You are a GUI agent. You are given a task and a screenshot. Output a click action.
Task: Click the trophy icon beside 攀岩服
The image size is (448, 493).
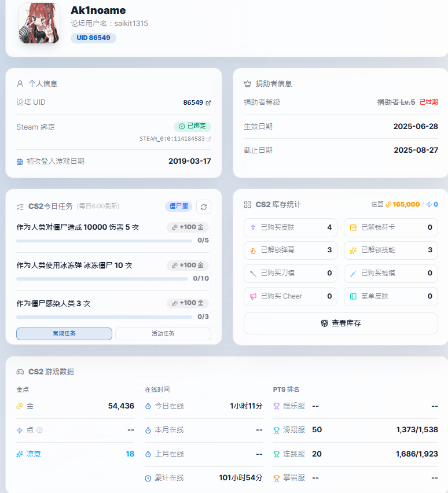tap(277, 478)
